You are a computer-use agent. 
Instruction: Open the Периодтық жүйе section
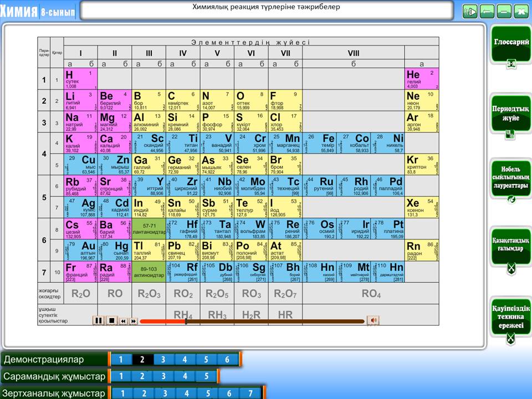511,113
